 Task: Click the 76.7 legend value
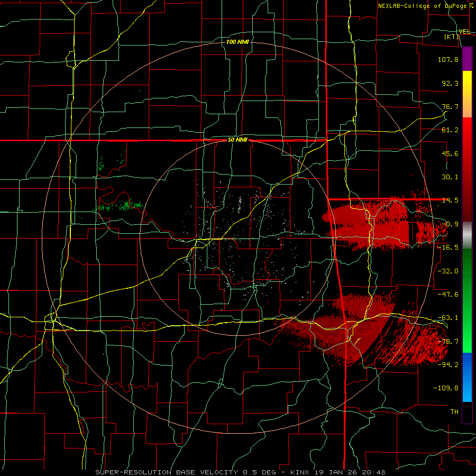click(450, 106)
